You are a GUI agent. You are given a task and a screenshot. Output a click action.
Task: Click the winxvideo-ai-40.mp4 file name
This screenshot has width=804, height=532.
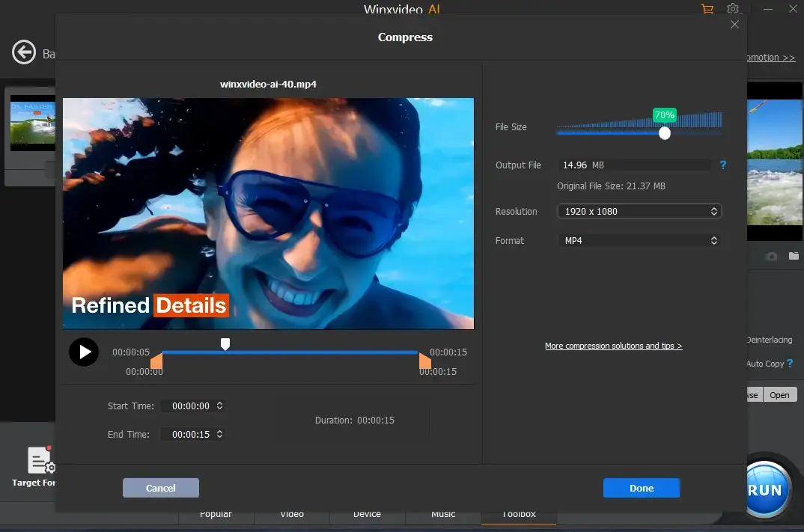click(x=268, y=84)
